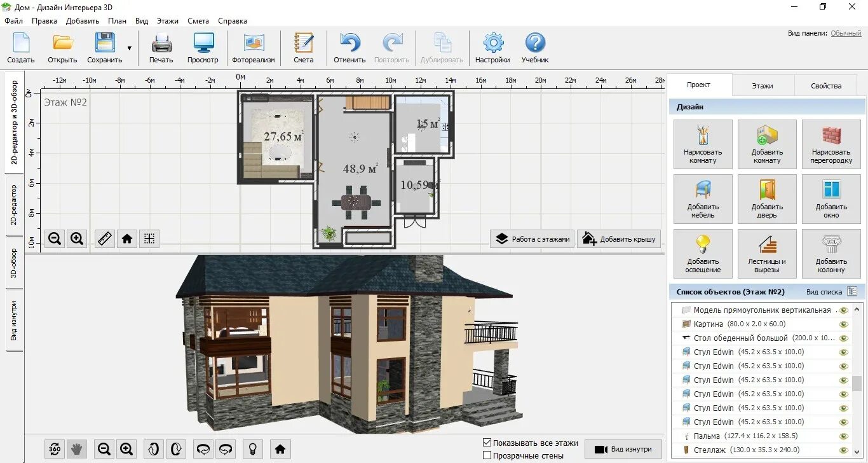Screen dimensions: 868x463
Task: Click Добавить дверь button
Action: [767, 199]
